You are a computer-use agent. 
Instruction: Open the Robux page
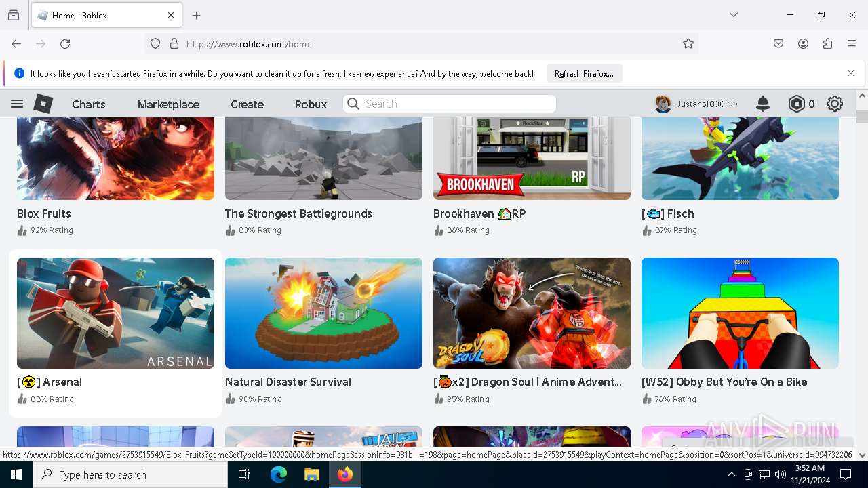click(x=311, y=104)
